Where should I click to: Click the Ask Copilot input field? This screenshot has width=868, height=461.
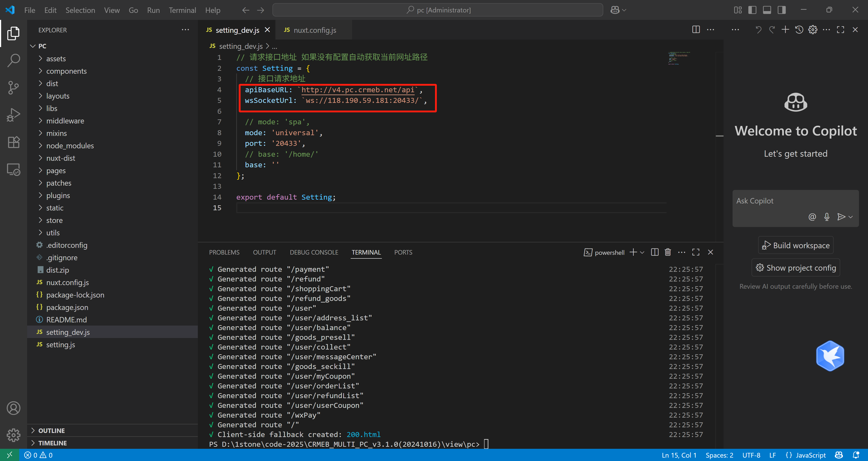(x=795, y=201)
